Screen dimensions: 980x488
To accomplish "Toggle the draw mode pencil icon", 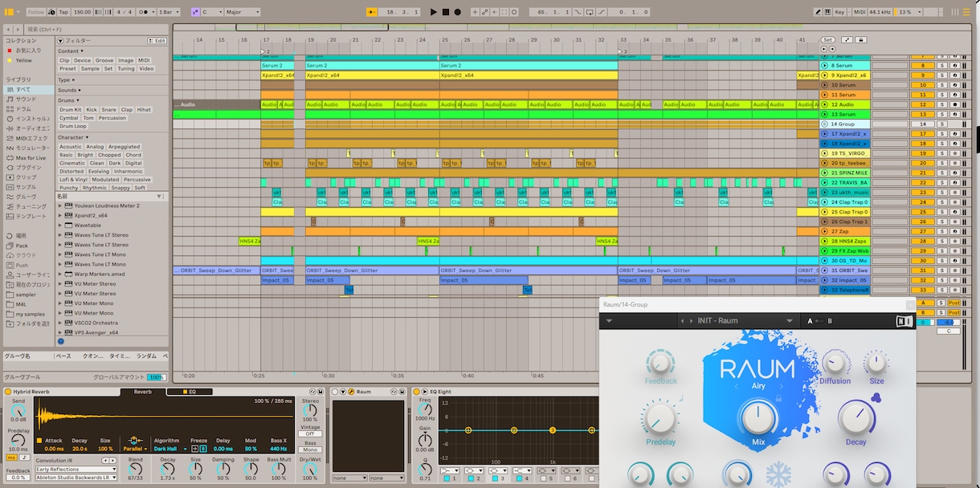I will [x=819, y=12].
